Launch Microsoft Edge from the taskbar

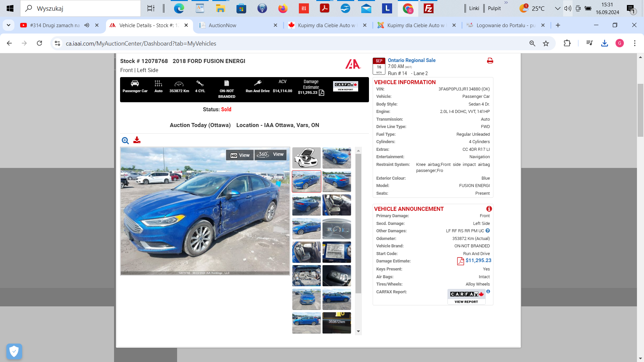pos(179,8)
